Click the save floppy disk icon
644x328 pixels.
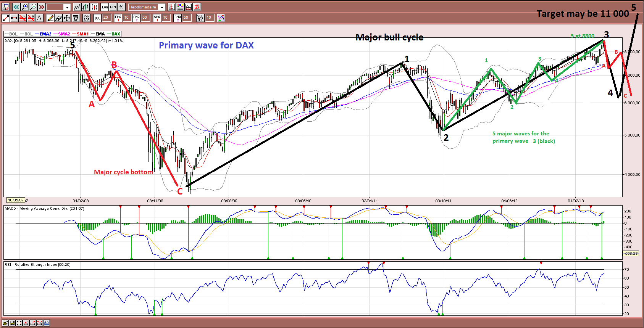[12, 323]
